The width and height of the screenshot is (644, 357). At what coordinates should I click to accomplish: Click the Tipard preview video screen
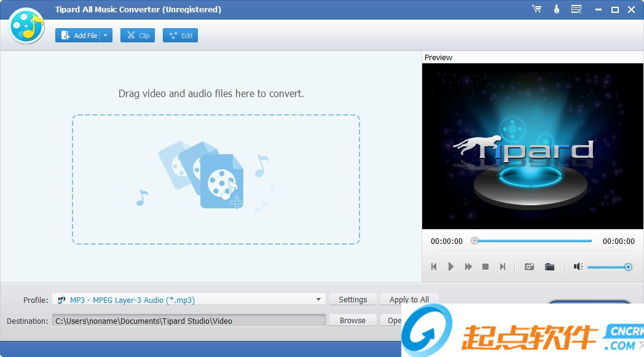click(532, 146)
